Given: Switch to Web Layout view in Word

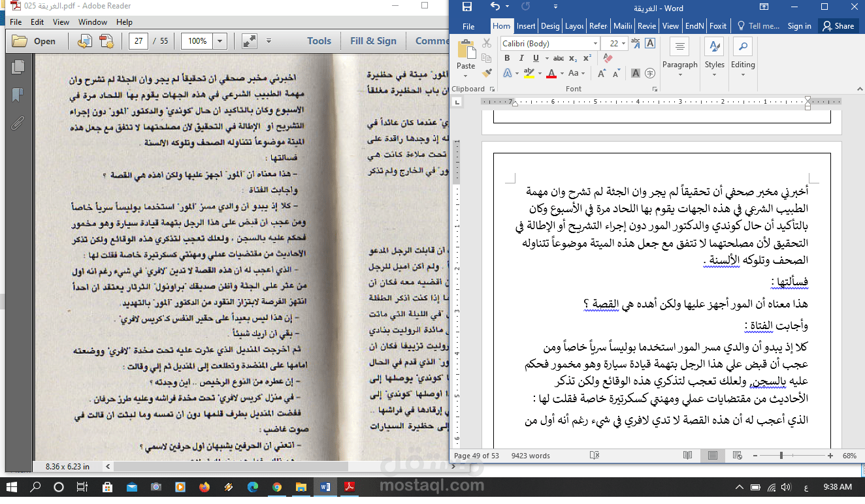Looking at the screenshot, I should [x=738, y=456].
